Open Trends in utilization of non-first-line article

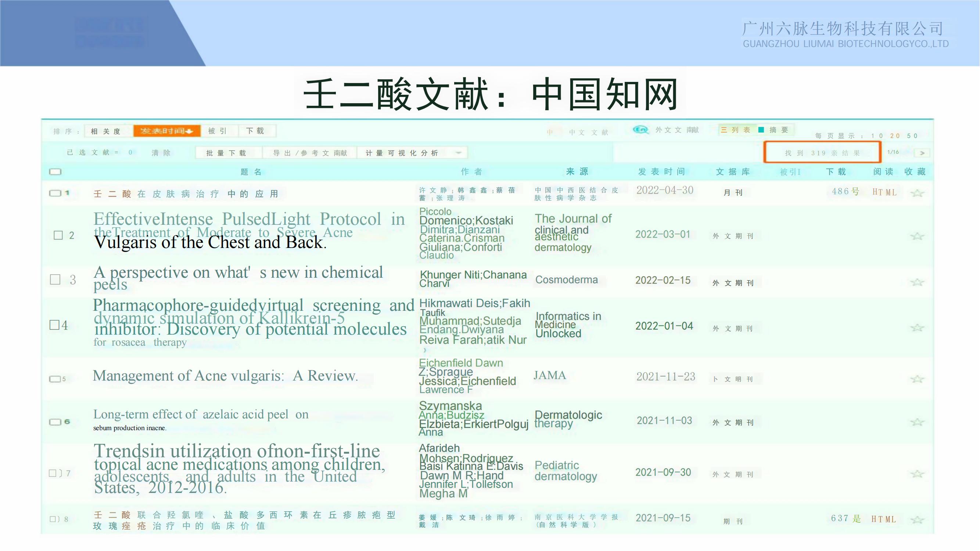coord(240,469)
